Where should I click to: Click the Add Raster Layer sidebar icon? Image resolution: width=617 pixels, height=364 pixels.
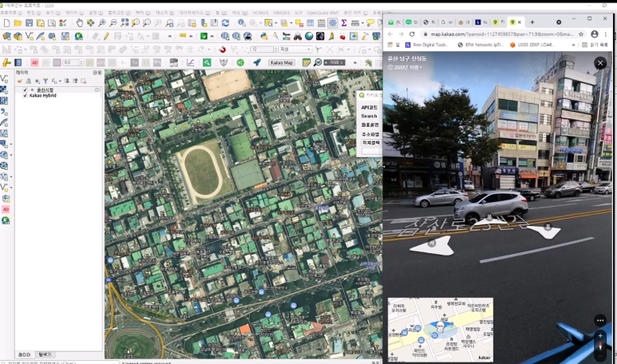point(4,89)
